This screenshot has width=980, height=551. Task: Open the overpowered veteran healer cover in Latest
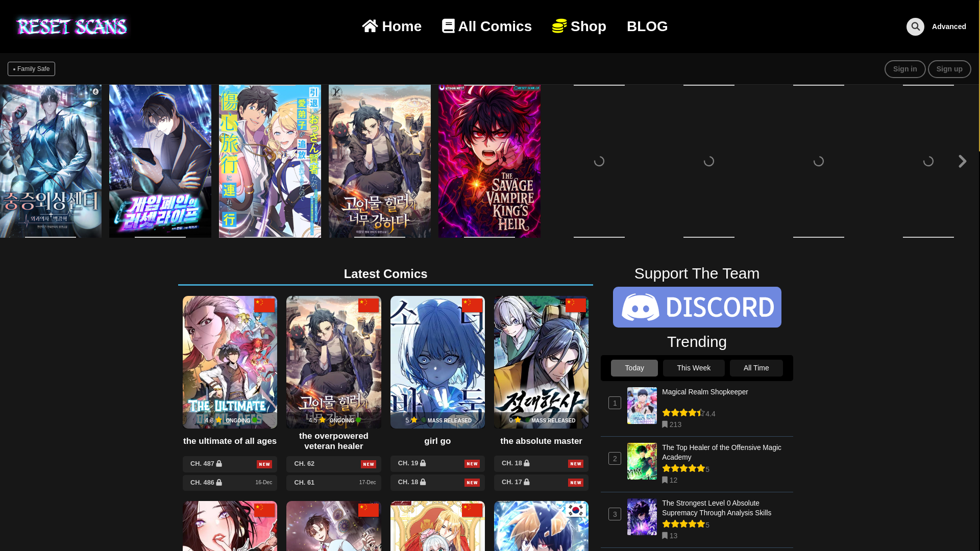click(334, 362)
